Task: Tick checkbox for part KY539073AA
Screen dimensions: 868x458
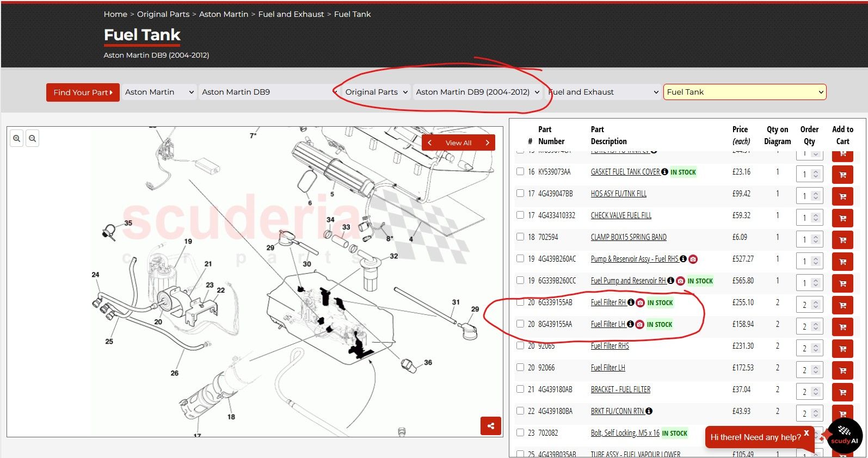Action: point(520,171)
